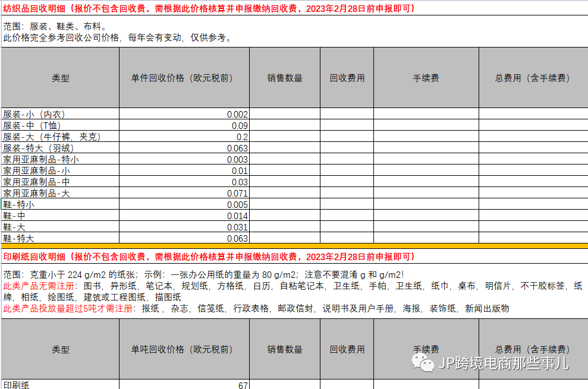Select the price value 0.03 cell
This screenshot has width=588, height=389.
coord(184,181)
